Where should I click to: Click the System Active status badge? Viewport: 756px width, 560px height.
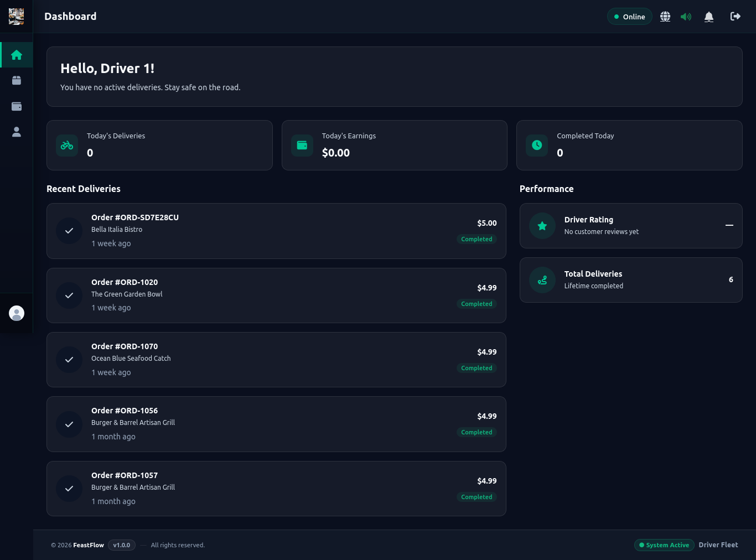[664, 545]
